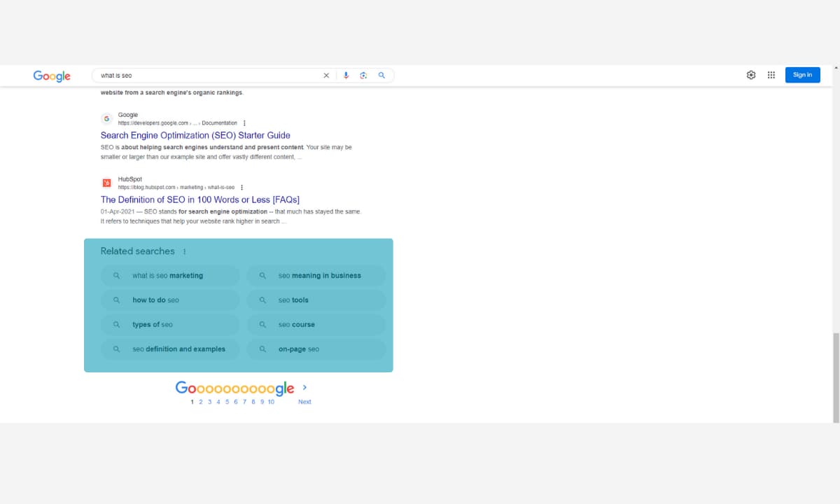Select related search 'what is seo marketing'

click(169, 276)
